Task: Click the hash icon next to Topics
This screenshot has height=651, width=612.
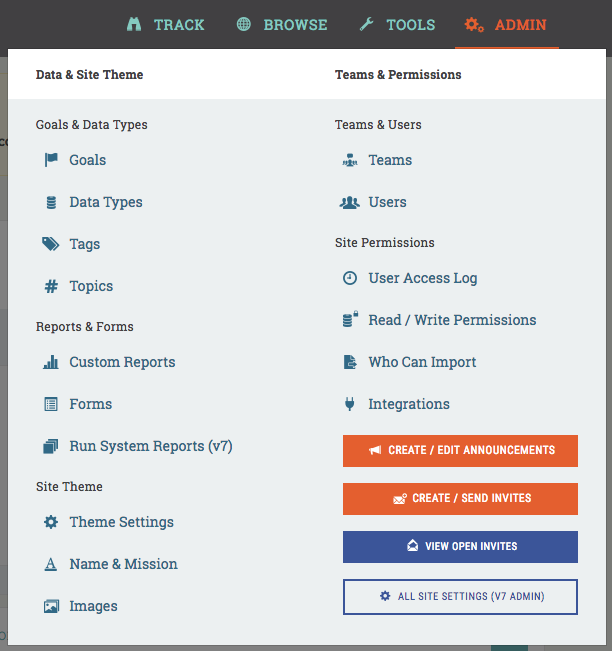Action: 51,286
